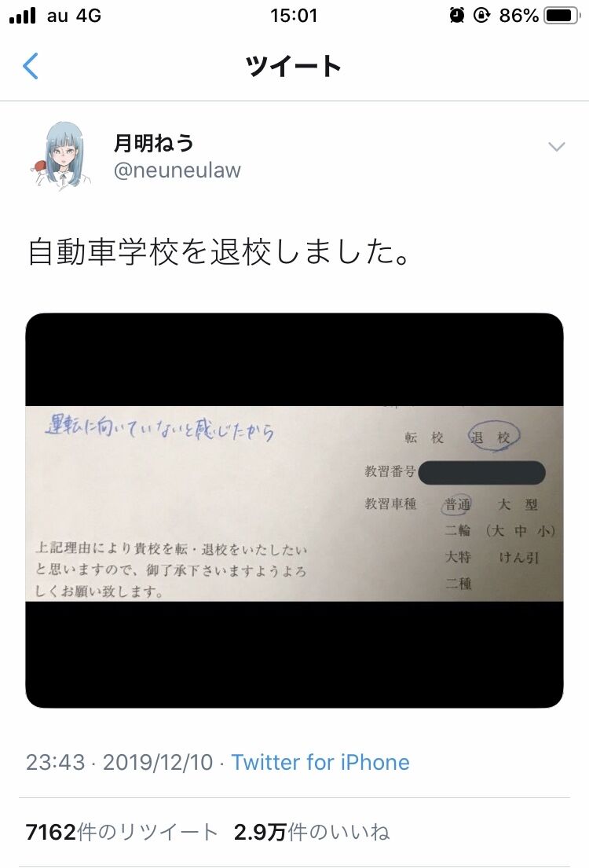The width and height of the screenshot is (589, 868).
Task: Open the @neuneulaw profile handle
Action: pos(177,170)
